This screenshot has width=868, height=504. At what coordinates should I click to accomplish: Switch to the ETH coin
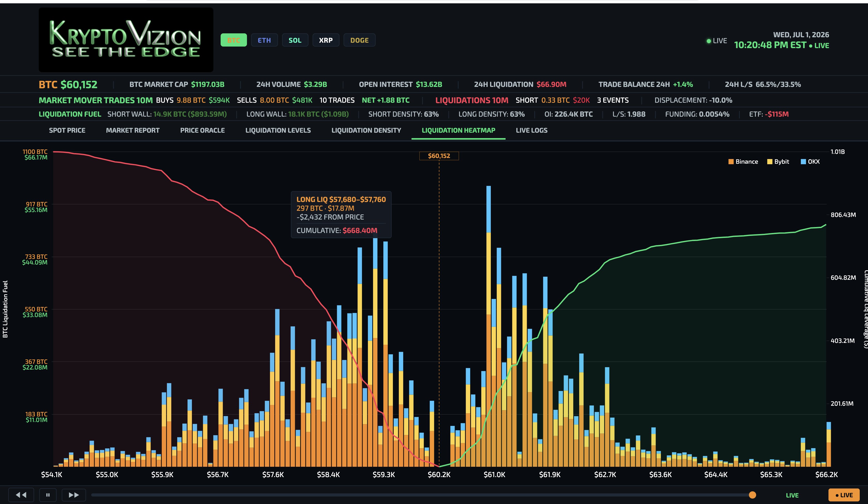click(x=264, y=40)
